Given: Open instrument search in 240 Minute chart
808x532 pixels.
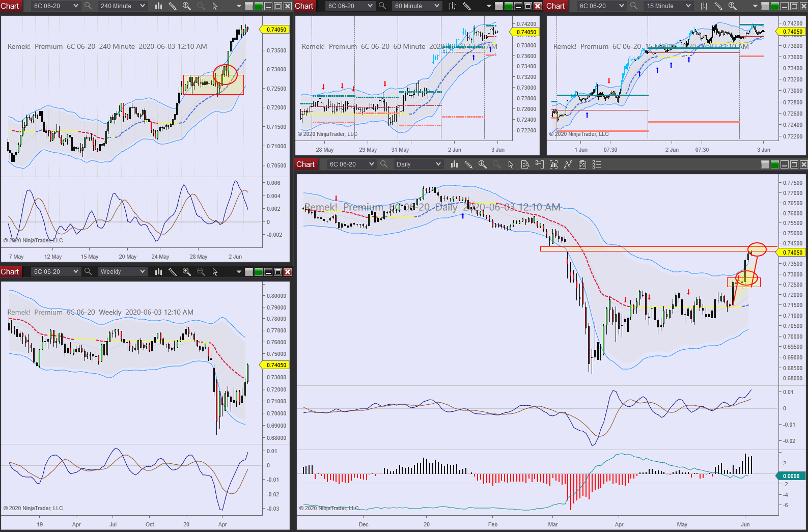Looking at the screenshot, I should 88,6.
